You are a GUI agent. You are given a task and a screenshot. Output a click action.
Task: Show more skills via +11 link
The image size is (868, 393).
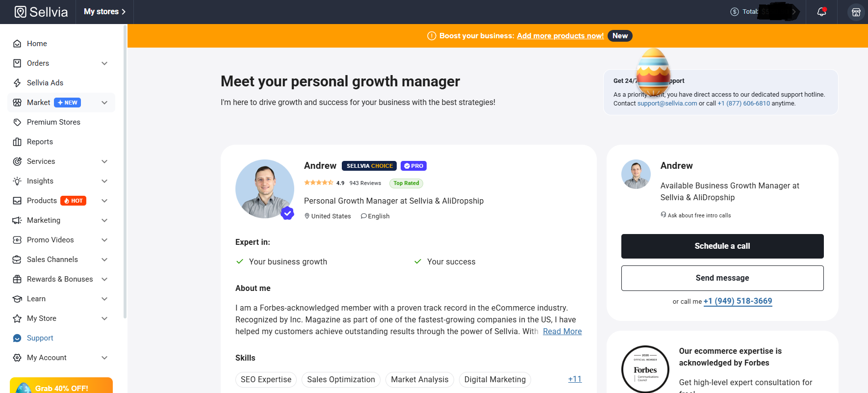(575, 379)
